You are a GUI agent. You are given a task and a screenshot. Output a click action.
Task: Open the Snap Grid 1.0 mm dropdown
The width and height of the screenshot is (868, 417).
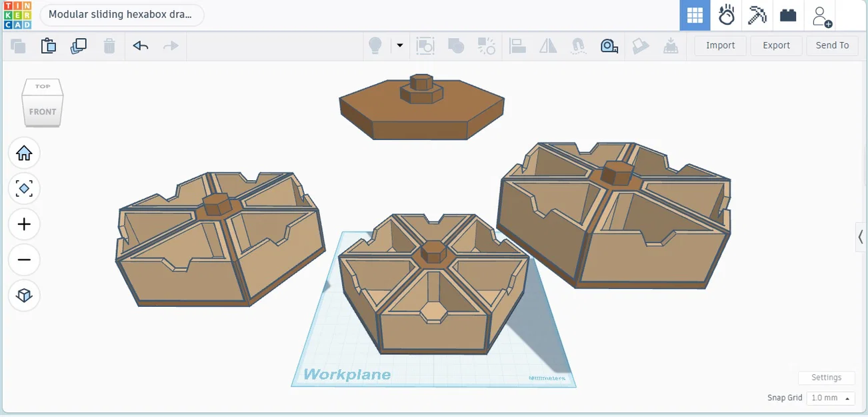[x=830, y=398]
